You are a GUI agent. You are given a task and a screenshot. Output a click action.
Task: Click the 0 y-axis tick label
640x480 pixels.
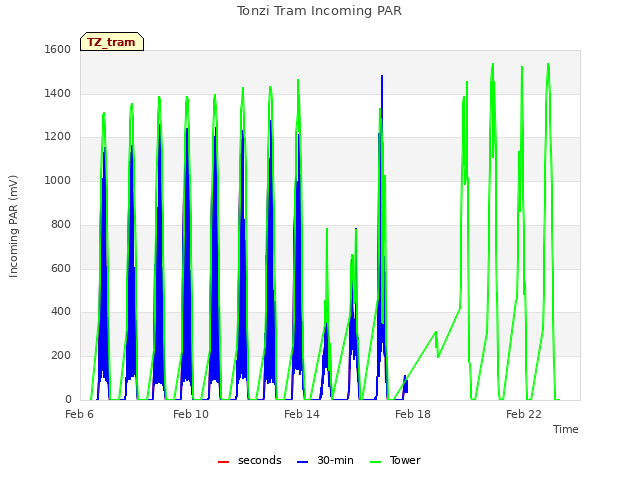[68, 399]
